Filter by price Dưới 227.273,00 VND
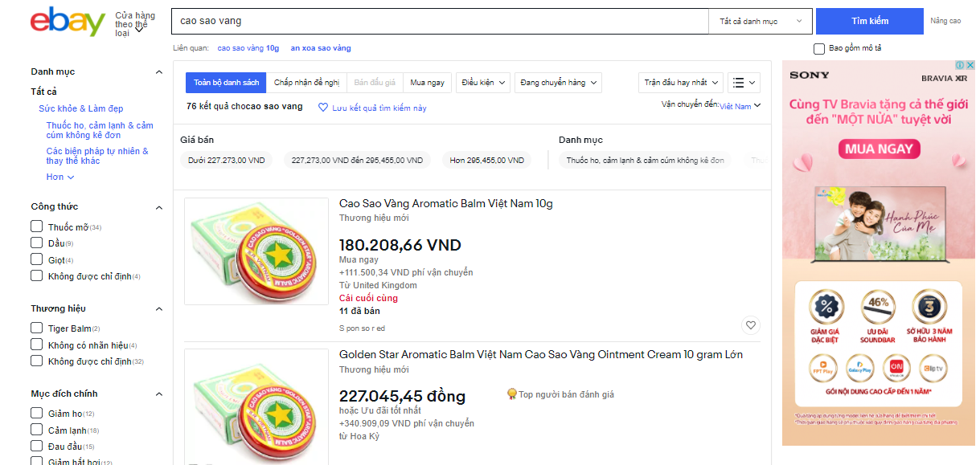 227,161
